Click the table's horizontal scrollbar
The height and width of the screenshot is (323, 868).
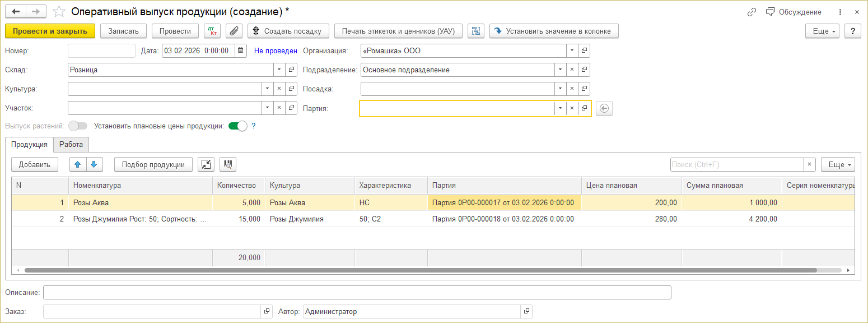pos(420,270)
